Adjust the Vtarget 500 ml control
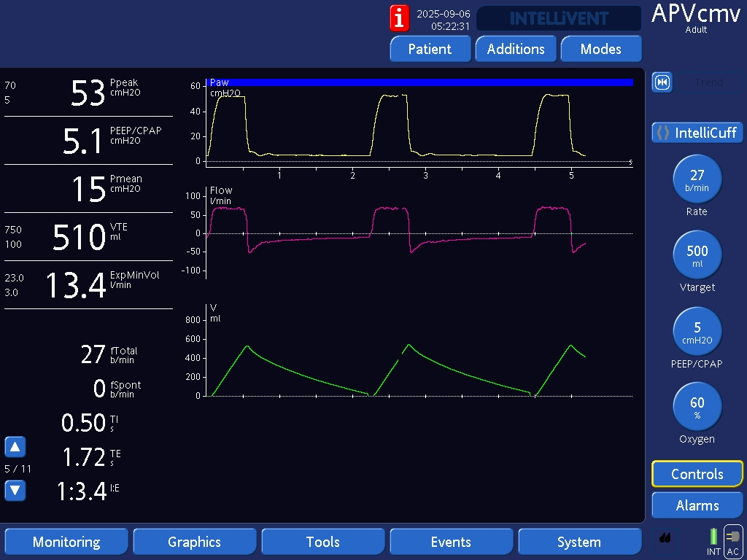This screenshot has width=747, height=560. [x=697, y=255]
